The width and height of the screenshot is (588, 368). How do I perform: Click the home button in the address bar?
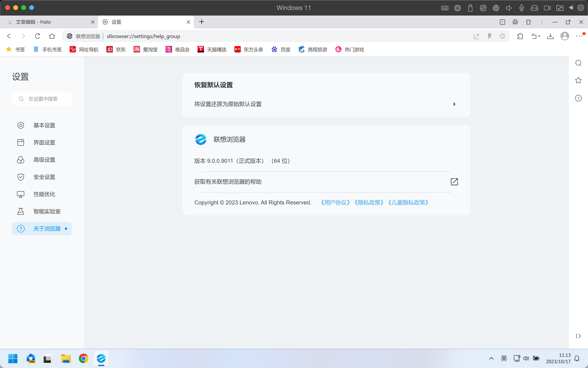pyautogui.click(x=52, y=36)
